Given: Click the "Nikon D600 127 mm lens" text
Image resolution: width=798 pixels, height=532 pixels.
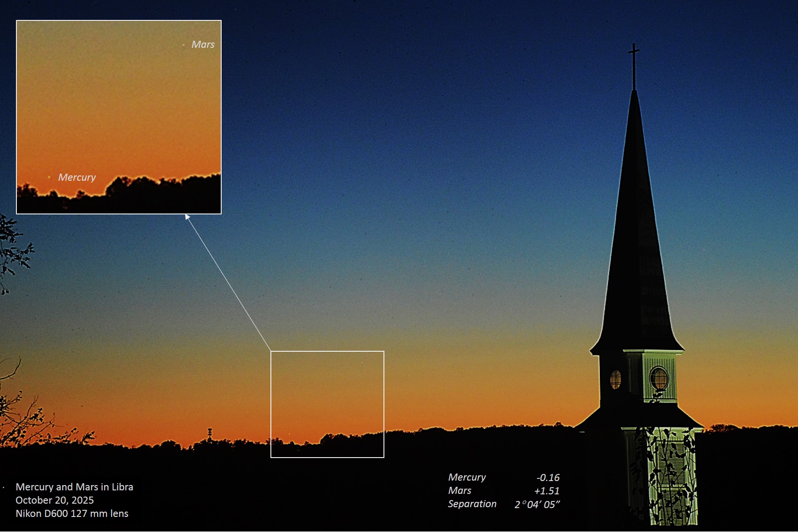Looking at the screenshot, I should 72,513.
